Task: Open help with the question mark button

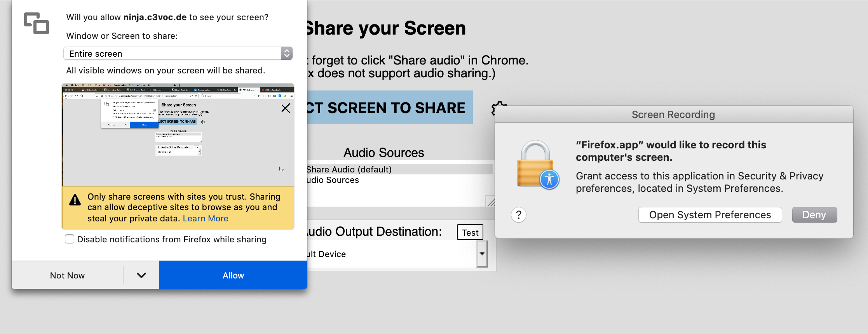Action: coord(519,215)
